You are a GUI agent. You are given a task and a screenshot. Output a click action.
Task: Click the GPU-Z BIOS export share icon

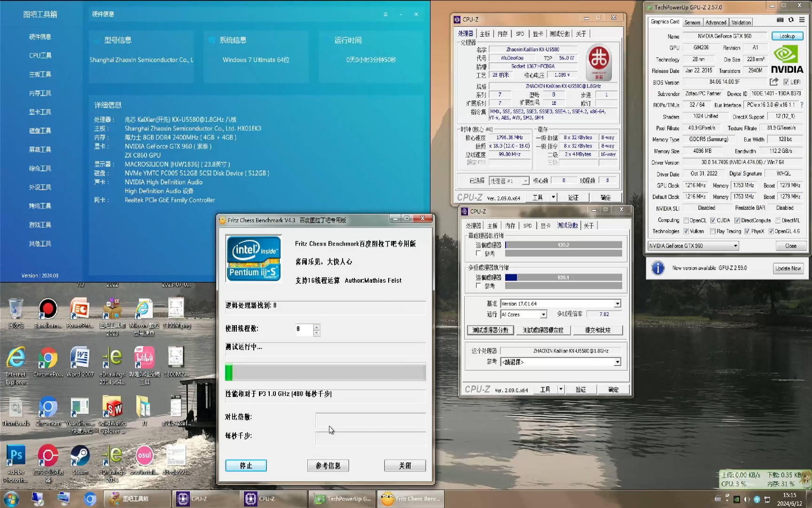[774, 81]
